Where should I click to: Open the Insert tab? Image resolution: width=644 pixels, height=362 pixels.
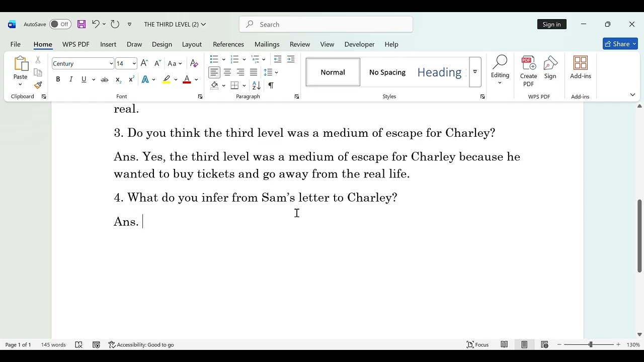click(108, 44)
